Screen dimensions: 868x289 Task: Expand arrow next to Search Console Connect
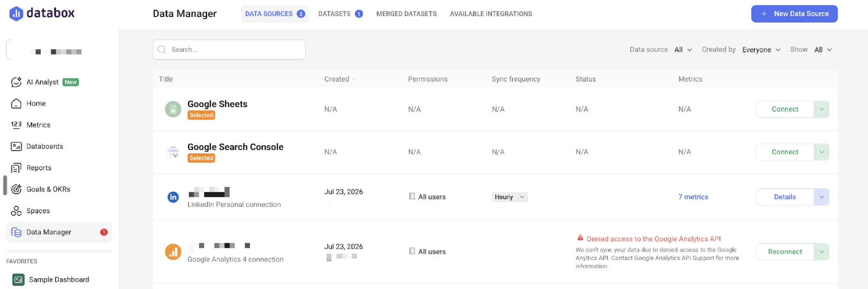click(822, 152)
